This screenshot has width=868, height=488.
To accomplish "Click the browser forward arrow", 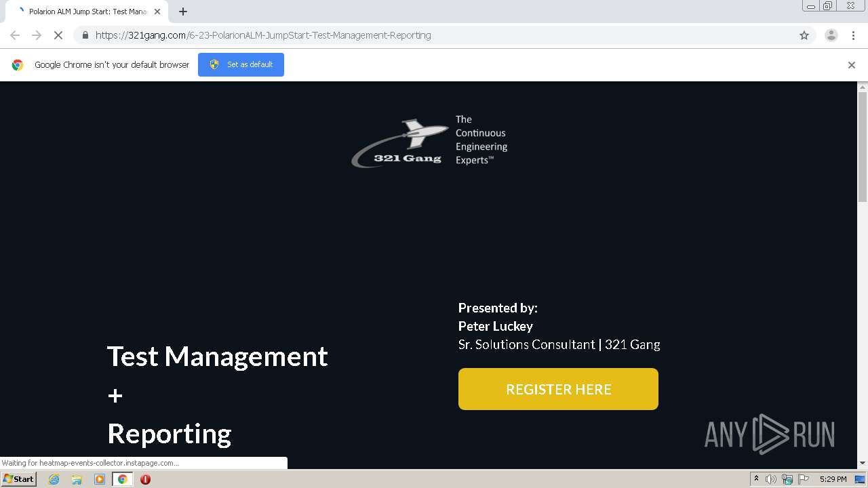I will pos(37,35).
